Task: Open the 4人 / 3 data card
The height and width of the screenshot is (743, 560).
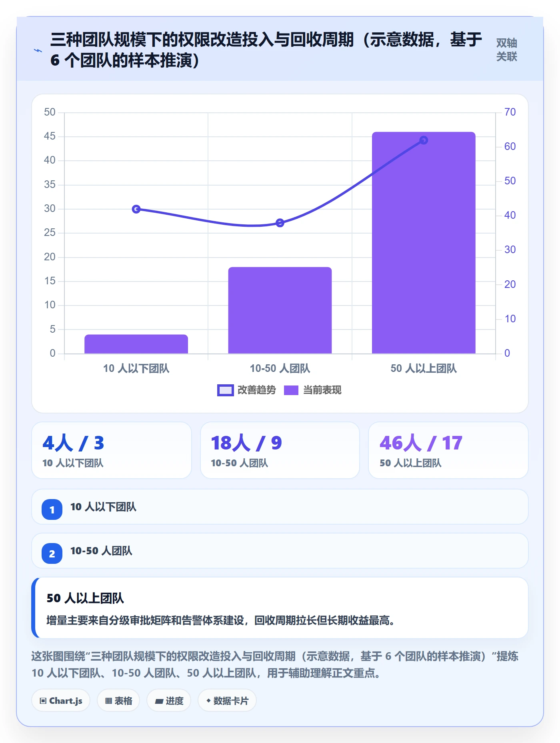Action: (112, 450)
